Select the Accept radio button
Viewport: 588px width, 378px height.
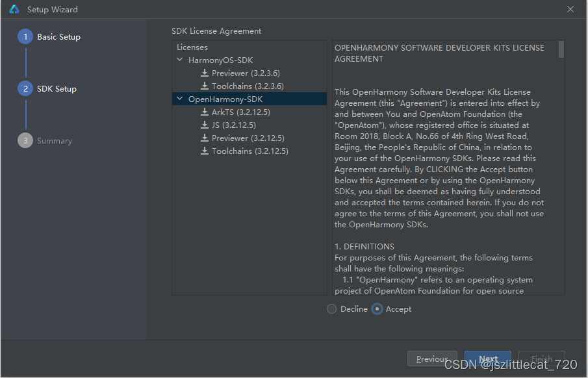(x=377, y=309)
